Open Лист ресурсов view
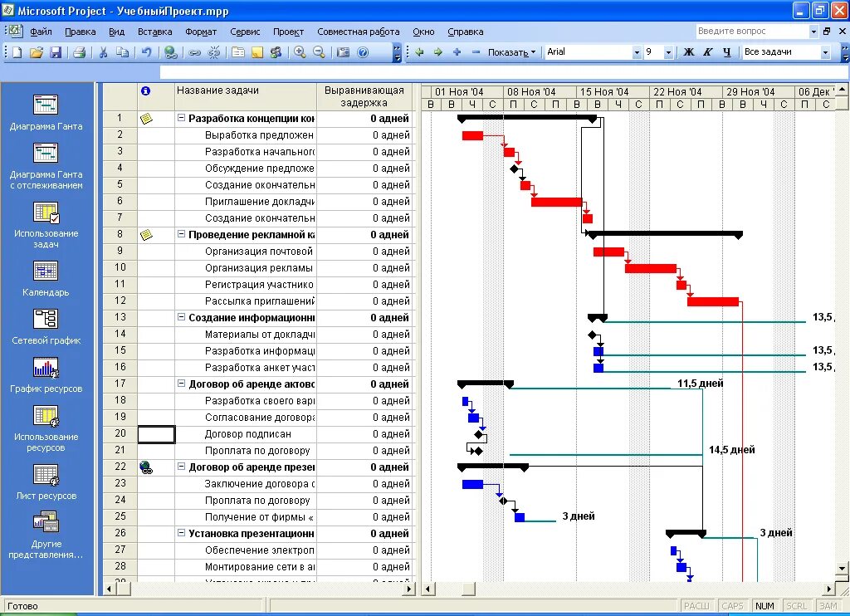Screen dimensions: 850x616 click(x=46, y=482)
